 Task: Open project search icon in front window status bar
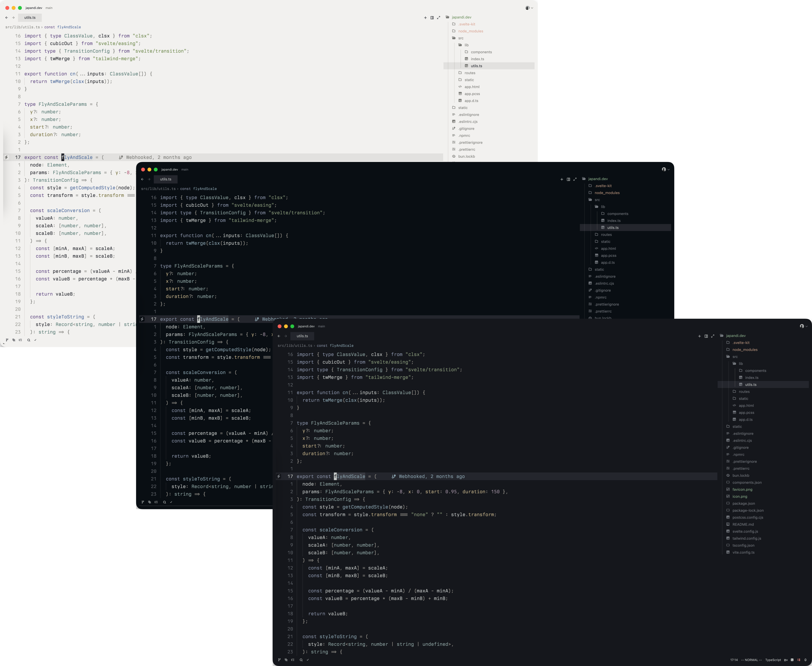pyautogui.click(x=301, y=660)
